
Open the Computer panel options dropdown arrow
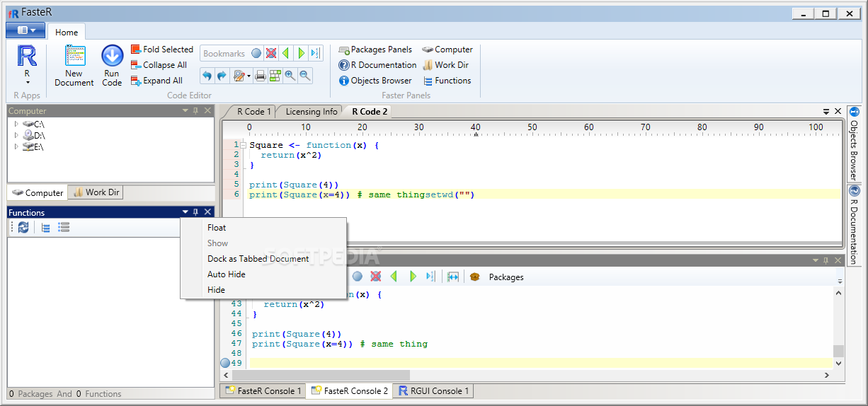tap(185, 111)
